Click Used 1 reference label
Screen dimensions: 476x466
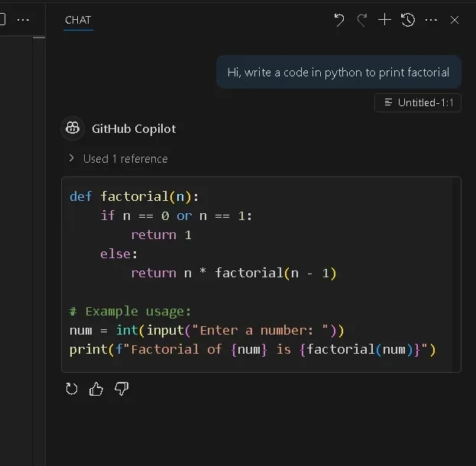125,159
